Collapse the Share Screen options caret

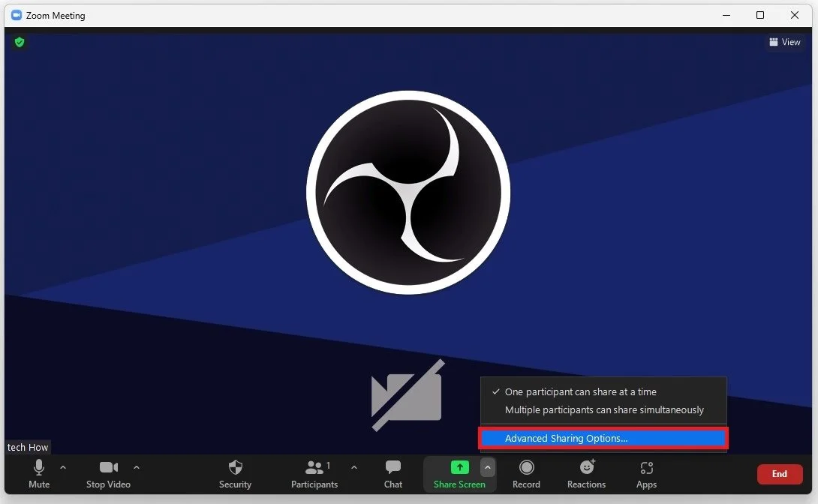pyautogui.click(x=487, y=467)
